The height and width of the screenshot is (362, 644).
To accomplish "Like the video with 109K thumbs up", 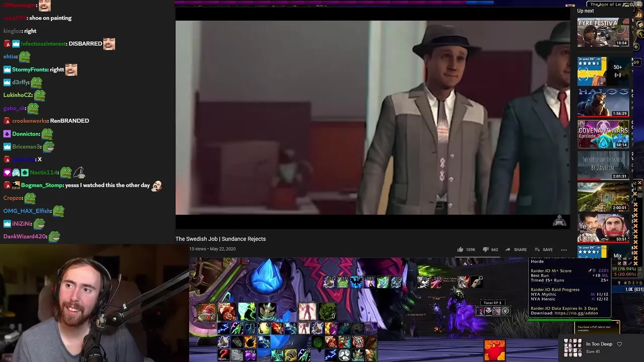I will tap(466, 249).
